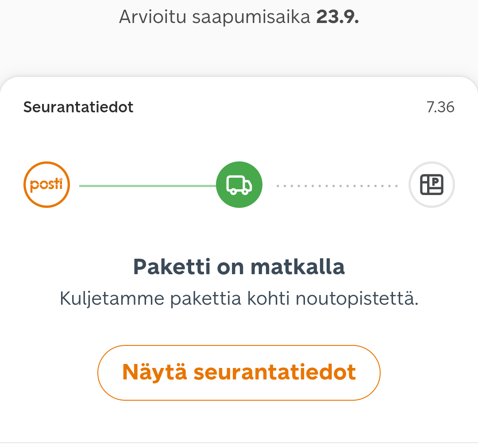
Task: Tap the Paketti on matkalla status title
Action: (x=239, y=267)
